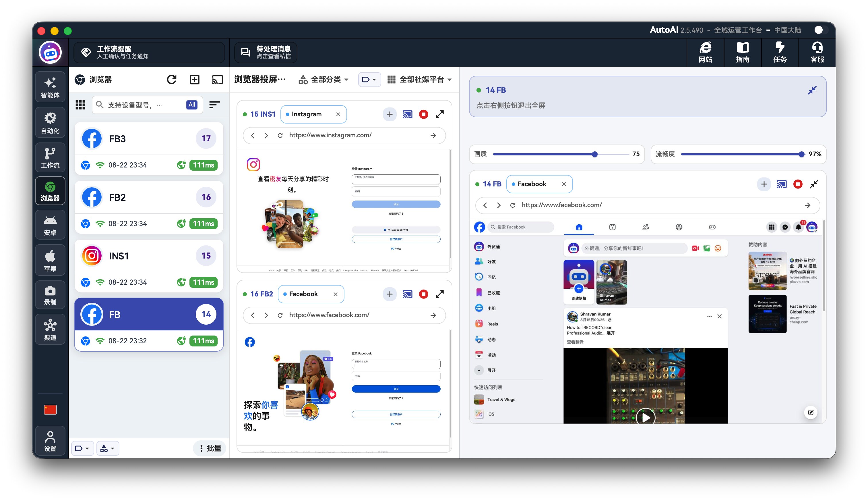
Task: Open the 工作流提醒 workflow reminders button
Action: click(x=150, y=52)
